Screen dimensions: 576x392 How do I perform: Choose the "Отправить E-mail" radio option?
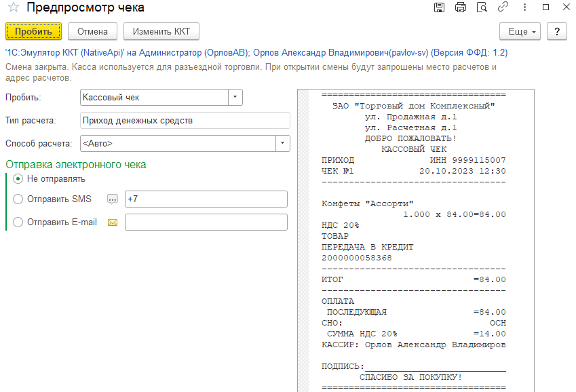pos(18,222)
